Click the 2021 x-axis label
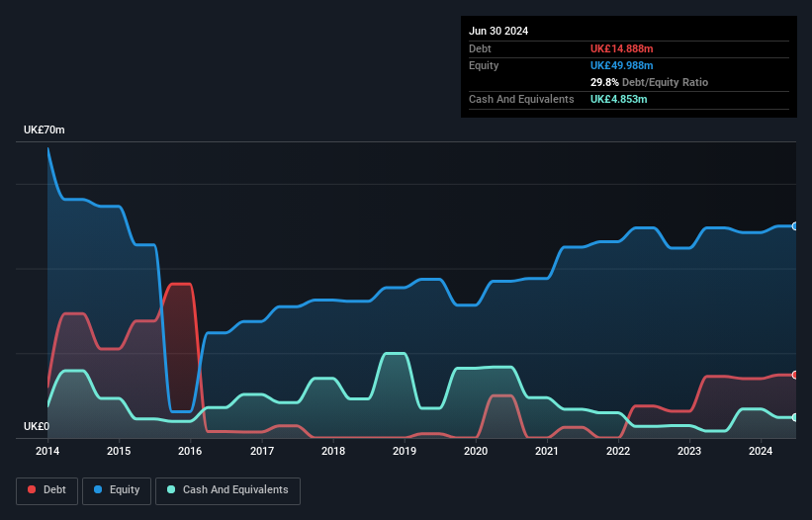This screenshot has height=520, width=812. coord(547,451)
